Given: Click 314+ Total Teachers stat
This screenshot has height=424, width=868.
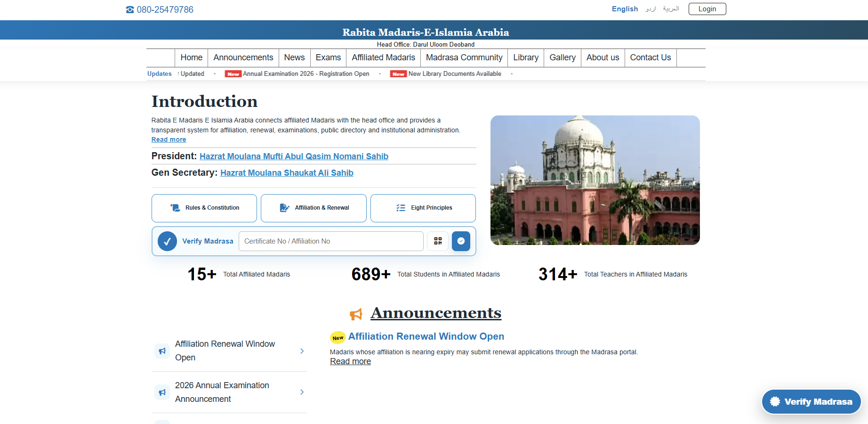Looking at the screenshot, I should coord(613,274).
